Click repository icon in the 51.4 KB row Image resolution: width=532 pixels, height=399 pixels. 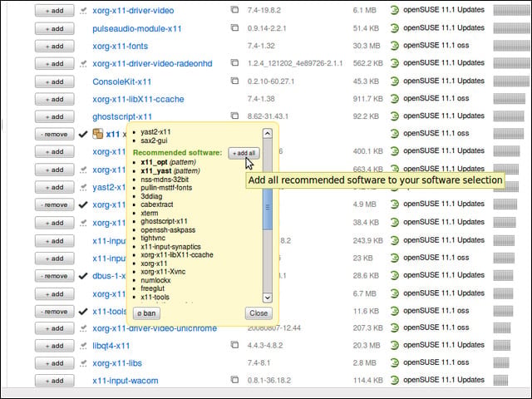(394, 27)
